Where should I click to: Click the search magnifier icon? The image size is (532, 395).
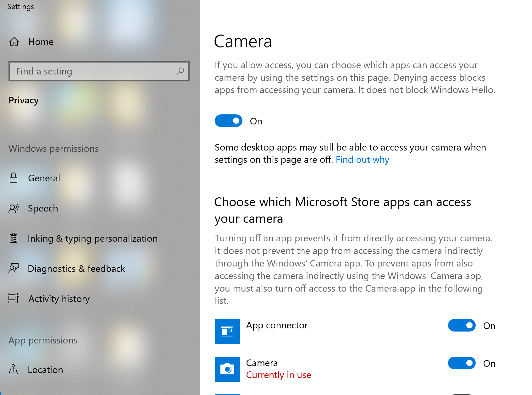point(180,71)
